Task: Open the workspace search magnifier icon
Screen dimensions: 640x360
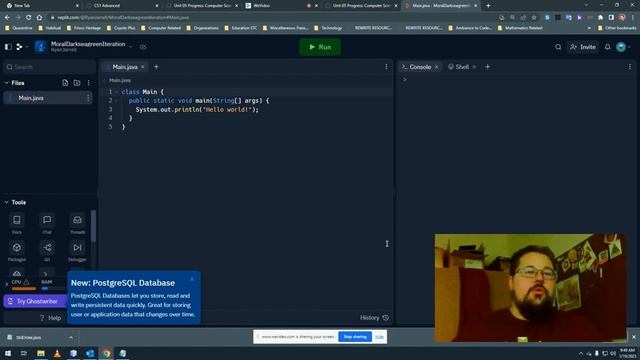Action: point(558,47)
